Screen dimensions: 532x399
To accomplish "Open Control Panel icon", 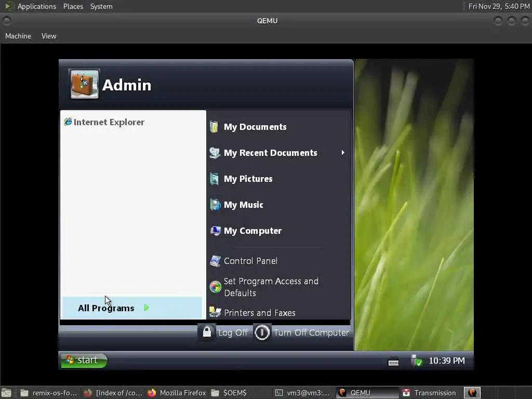I will (x=215, y=261).
